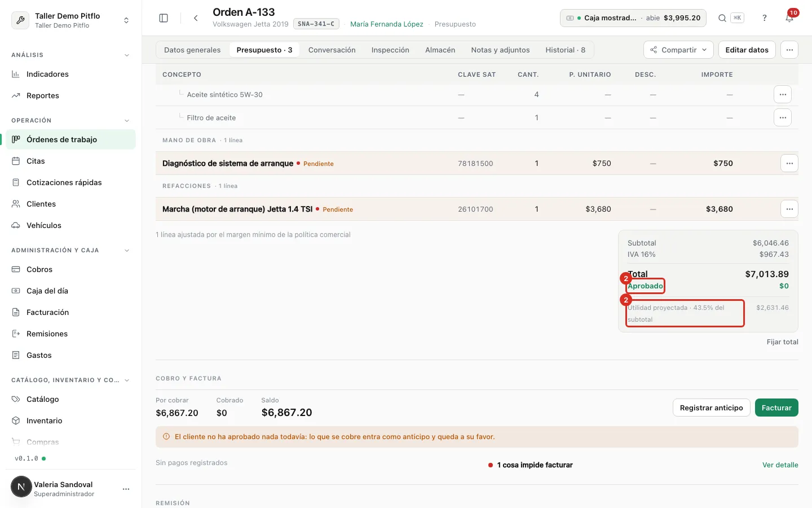The image size is (812, 508).
Task: Open the Ver detalle link
Action: (x=780, y=465)
